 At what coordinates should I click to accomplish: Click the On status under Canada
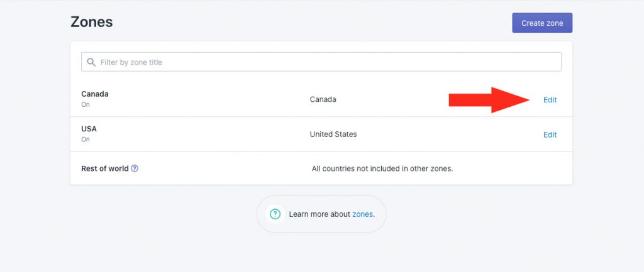(x=86, y=105)
